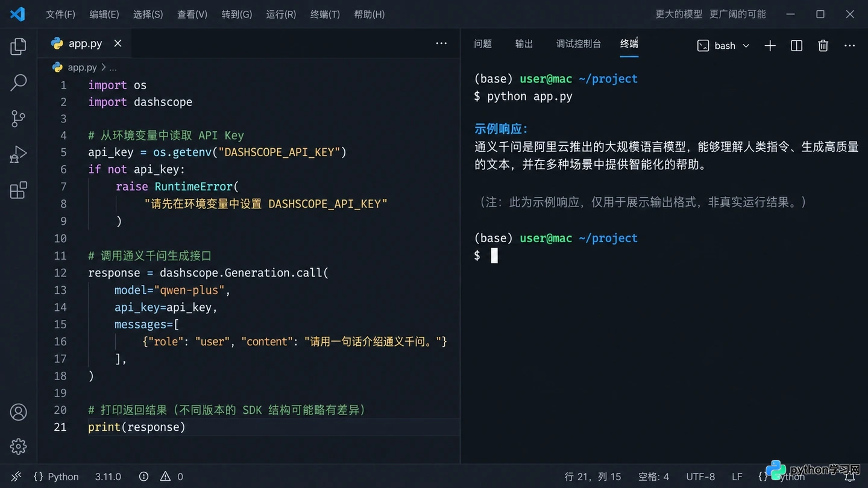Open the 编辑(E) menu
The image size is (868, 488).
(104, 14)
